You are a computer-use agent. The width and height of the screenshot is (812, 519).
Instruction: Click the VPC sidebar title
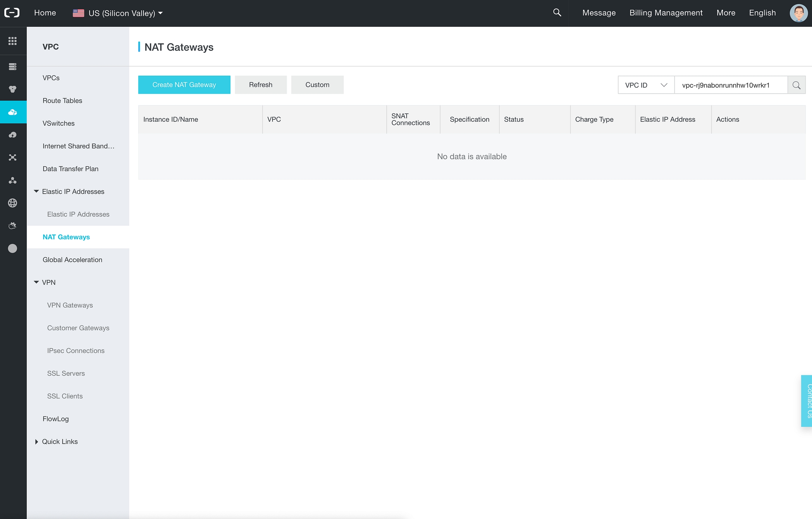[x=51, y=47]
